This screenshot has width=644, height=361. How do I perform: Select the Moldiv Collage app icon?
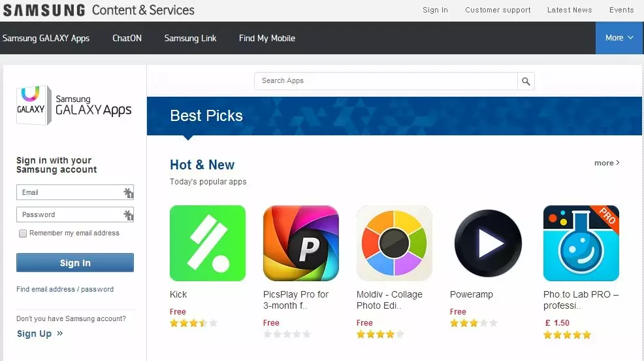click(394, 243)
